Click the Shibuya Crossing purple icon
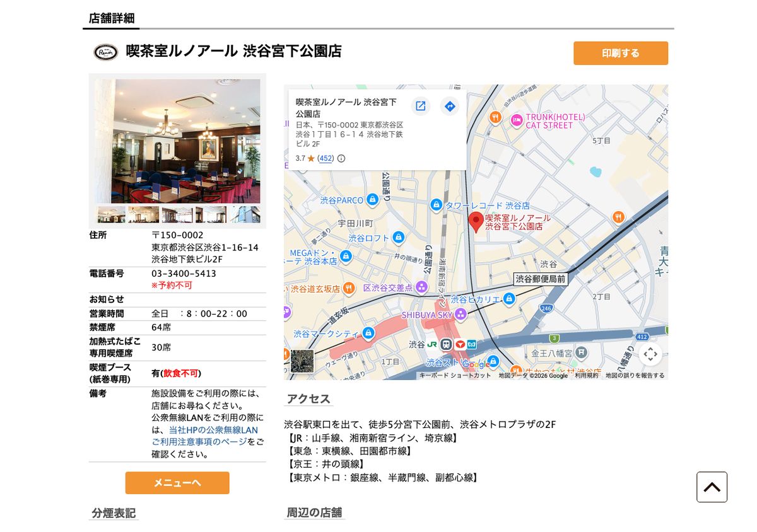Viewport: 757px width, 532px height. point(421,287)
